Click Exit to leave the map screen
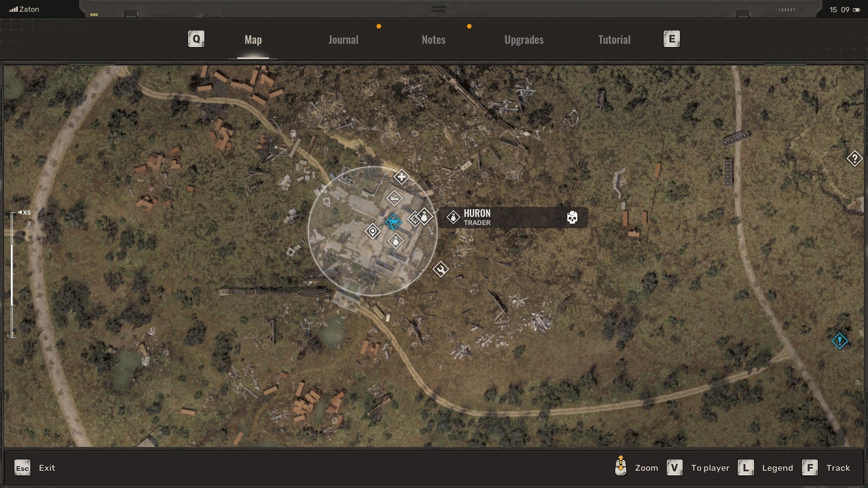 pos(47,468)
